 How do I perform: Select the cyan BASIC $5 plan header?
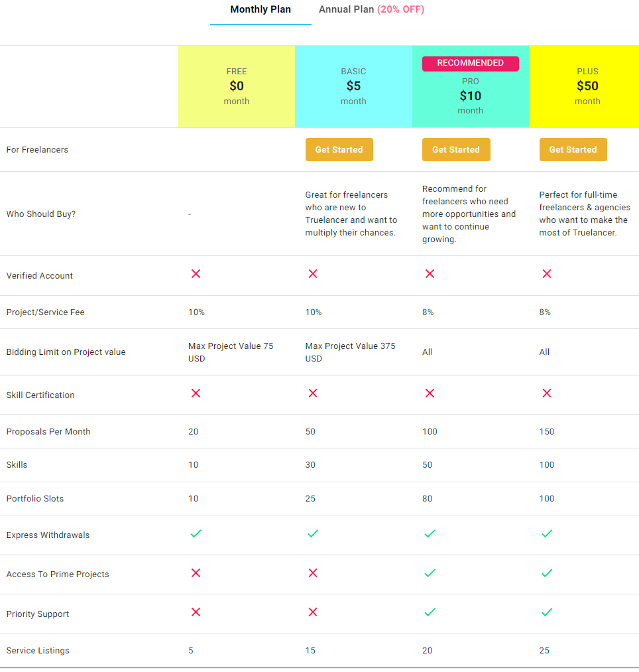tap(353, 86)
